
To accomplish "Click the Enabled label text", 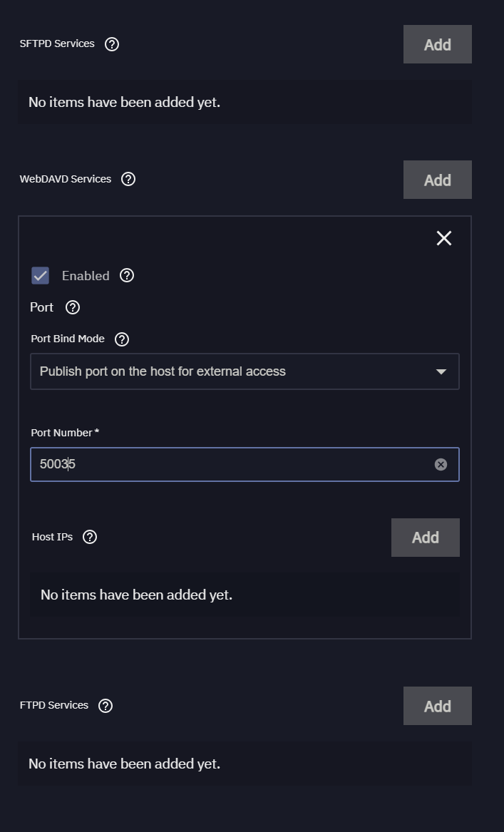I will click(x=86, y=276).
